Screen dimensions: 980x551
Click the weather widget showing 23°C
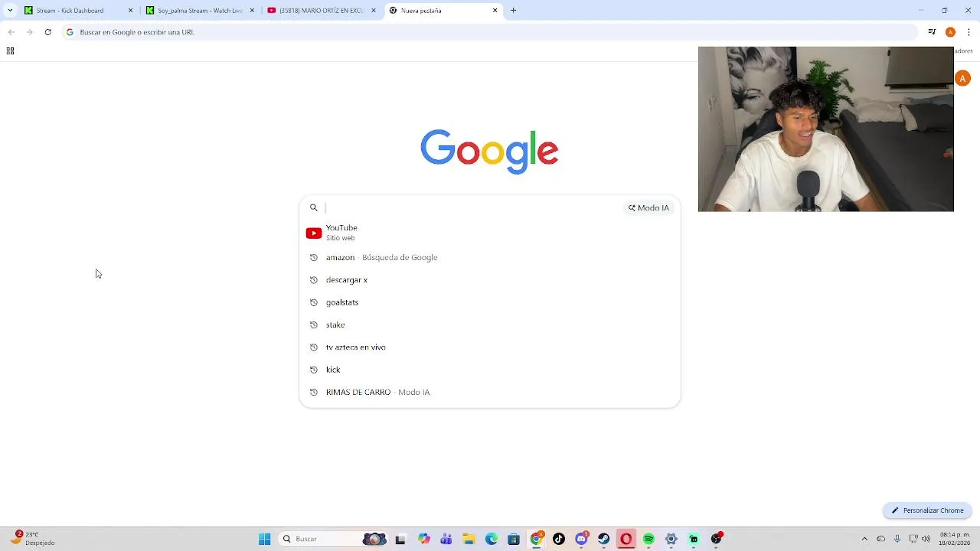coord(34,539)
